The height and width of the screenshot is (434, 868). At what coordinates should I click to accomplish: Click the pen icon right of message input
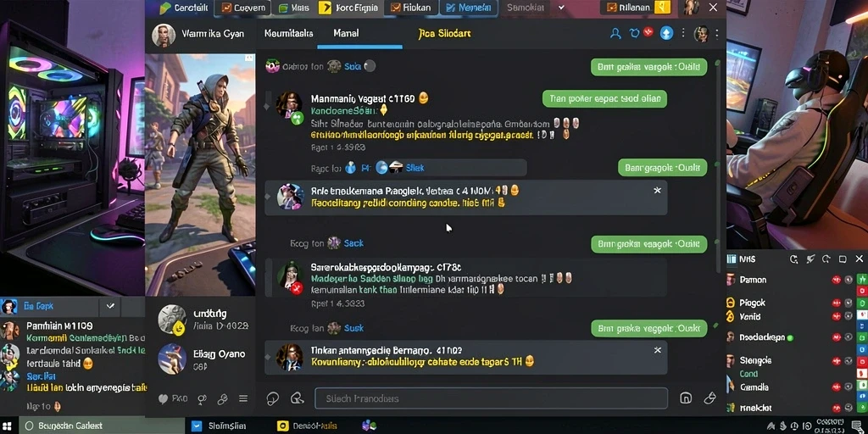(709, 398)
